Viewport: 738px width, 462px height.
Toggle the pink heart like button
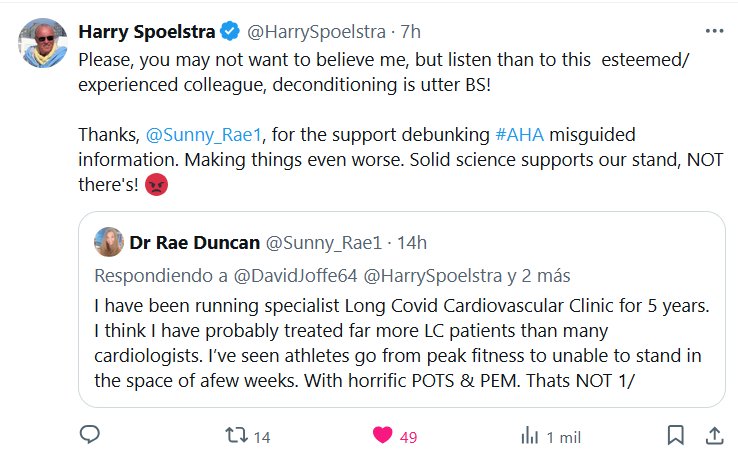[381, 436]
